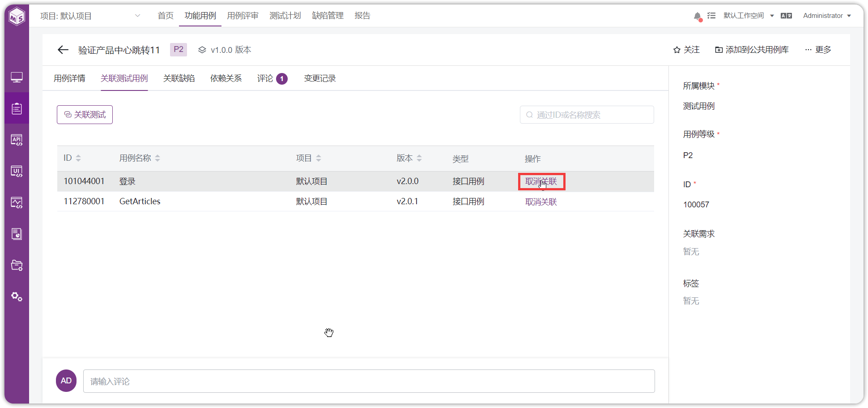Switch to 依赖关系 tab

[x=226, y=78]
